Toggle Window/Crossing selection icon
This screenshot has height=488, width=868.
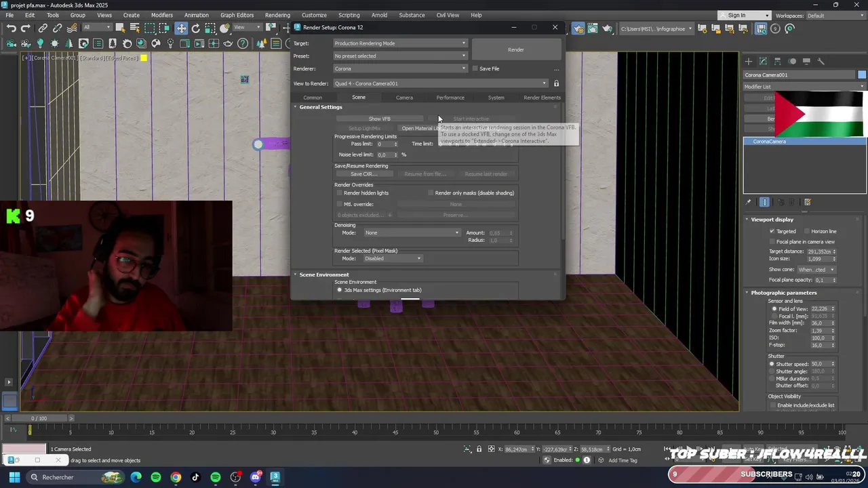point(165,28)
